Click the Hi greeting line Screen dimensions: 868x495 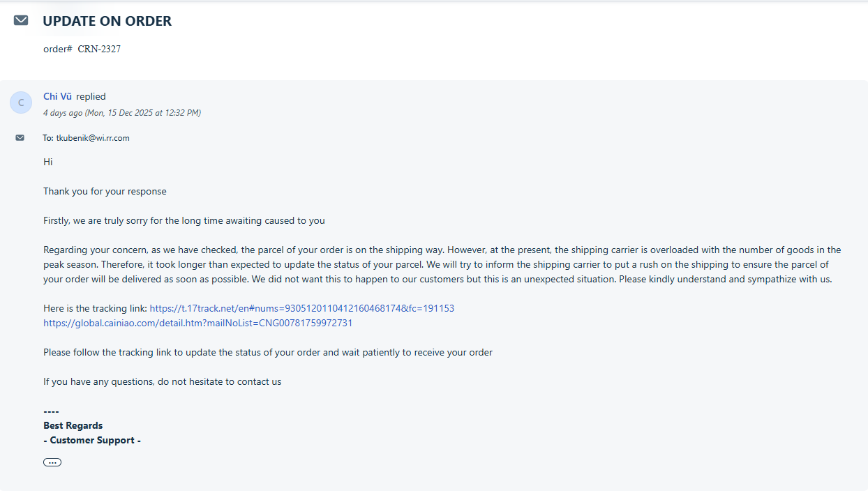coord(48,162)
